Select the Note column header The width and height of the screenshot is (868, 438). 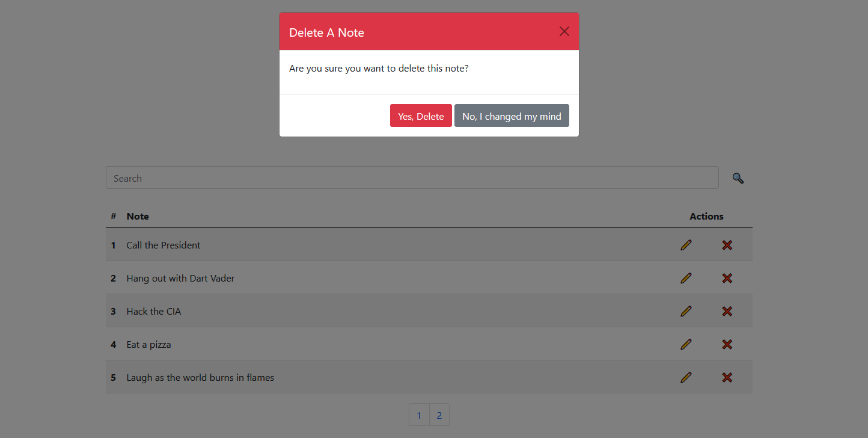coord(138,216)
